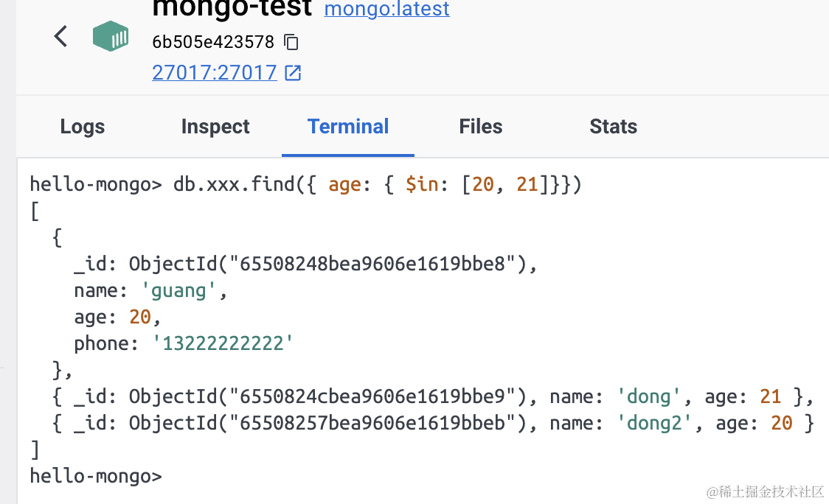Select the Terminal tab
The image size is (829, 504).
(348, 127)
